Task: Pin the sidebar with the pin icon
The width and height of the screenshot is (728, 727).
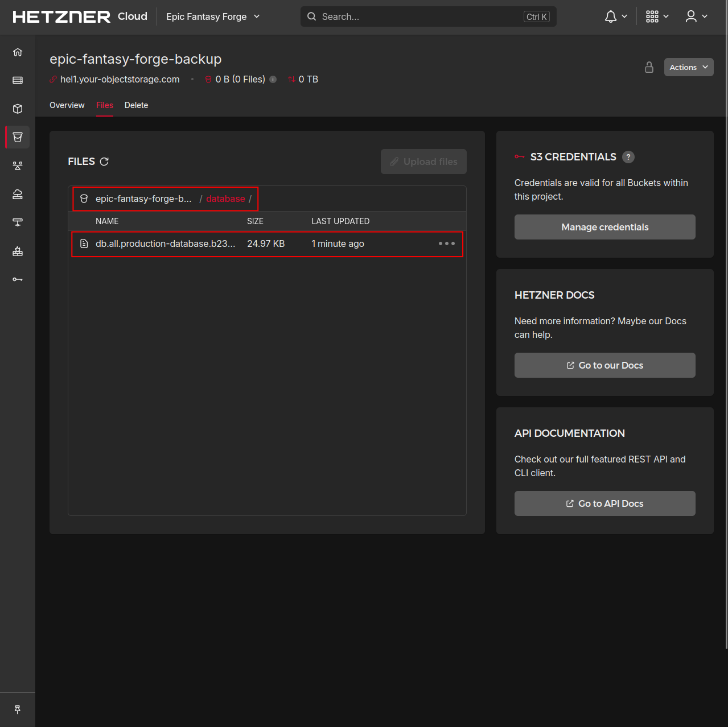Action: click(18, 709)
